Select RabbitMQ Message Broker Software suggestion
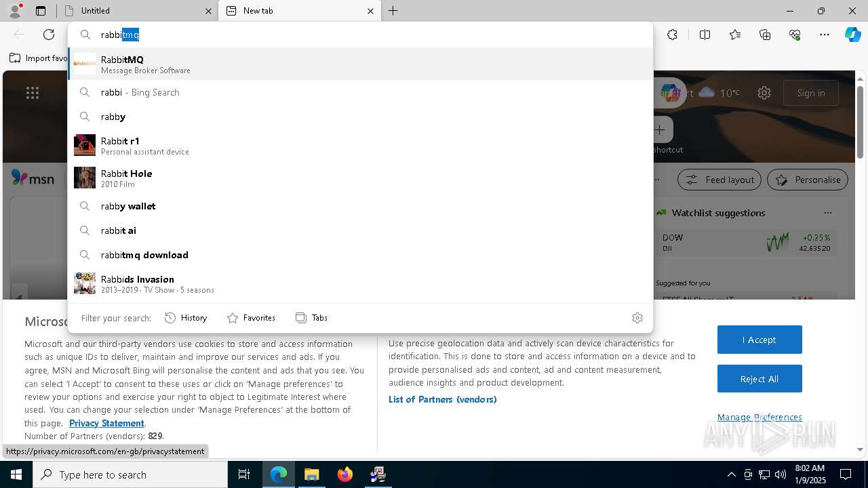The image size is (868, 488). [360, 64]
